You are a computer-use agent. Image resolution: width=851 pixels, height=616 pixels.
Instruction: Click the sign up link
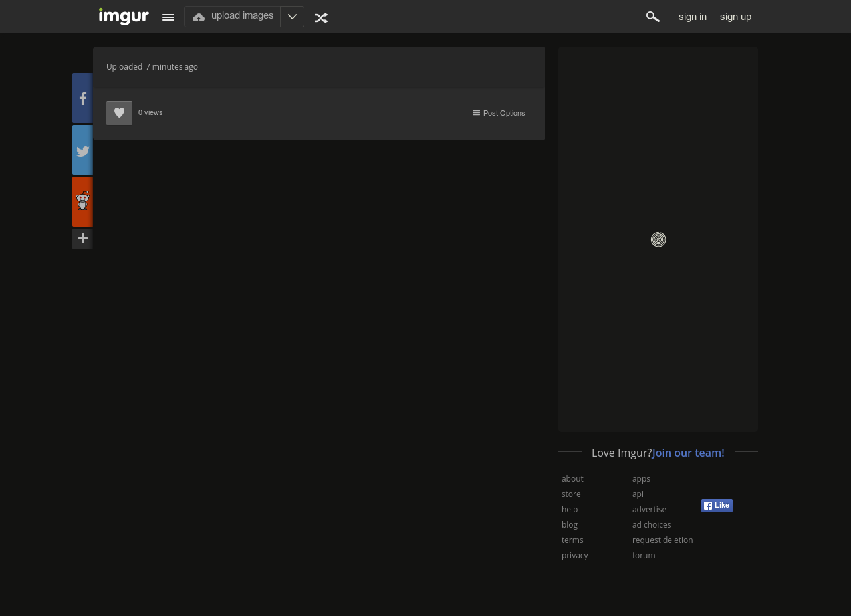(x=735, y=17)
